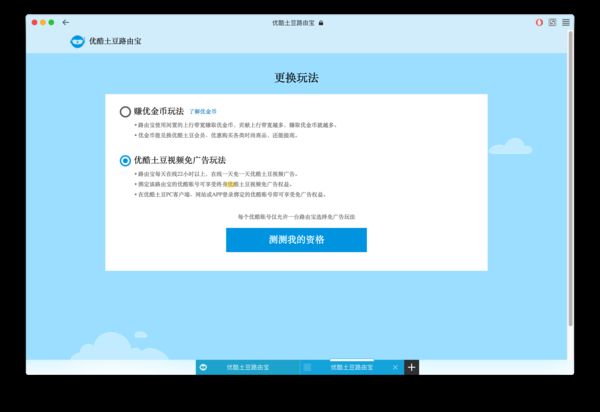Switch to the first 优酷土豆路由宝 bottom tab
The height and width of the screenshot is (412, 600).
[248, 367]
